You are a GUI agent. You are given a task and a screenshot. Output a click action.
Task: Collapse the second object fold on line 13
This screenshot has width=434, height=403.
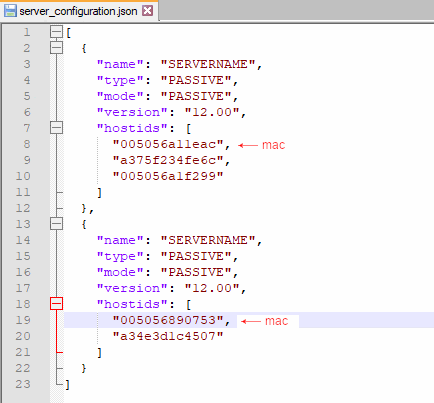pos(56,224)
